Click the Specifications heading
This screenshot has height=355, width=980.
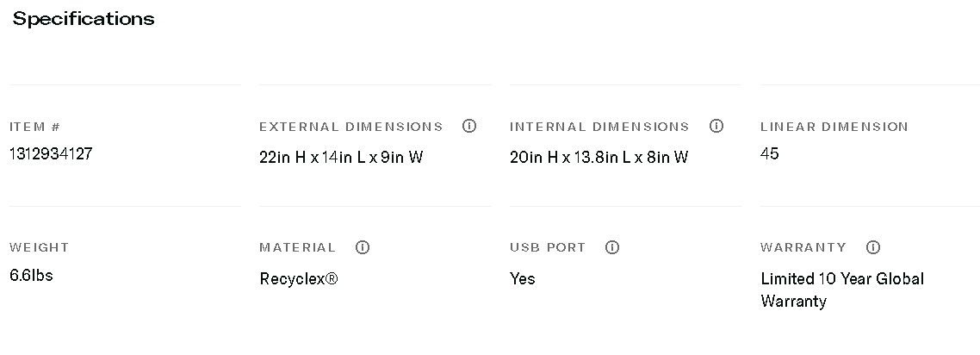[84, 19]
